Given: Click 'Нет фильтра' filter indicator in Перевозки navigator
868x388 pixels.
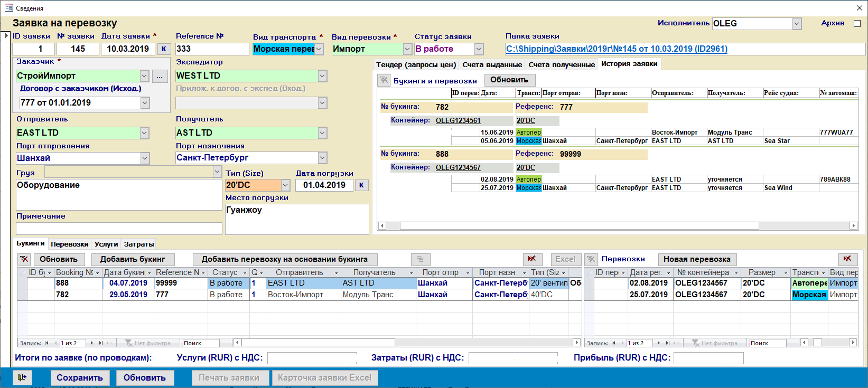Looking at the screenshot, I should point(714,343).
